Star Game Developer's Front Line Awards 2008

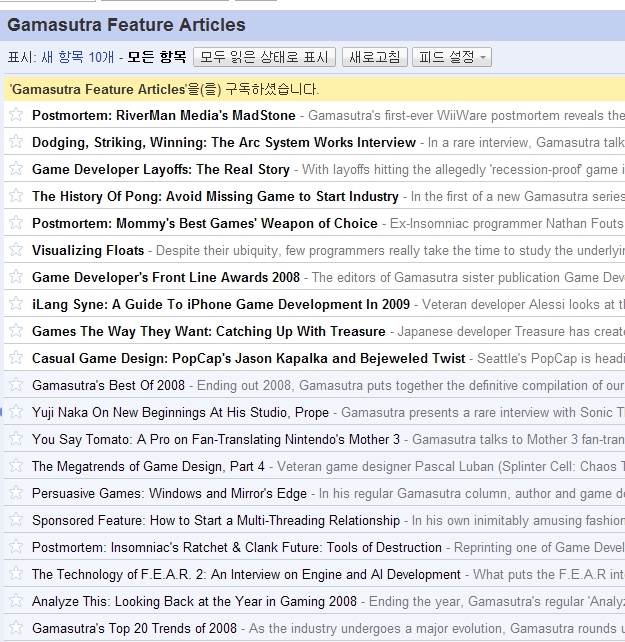click(x=16, y=277)
